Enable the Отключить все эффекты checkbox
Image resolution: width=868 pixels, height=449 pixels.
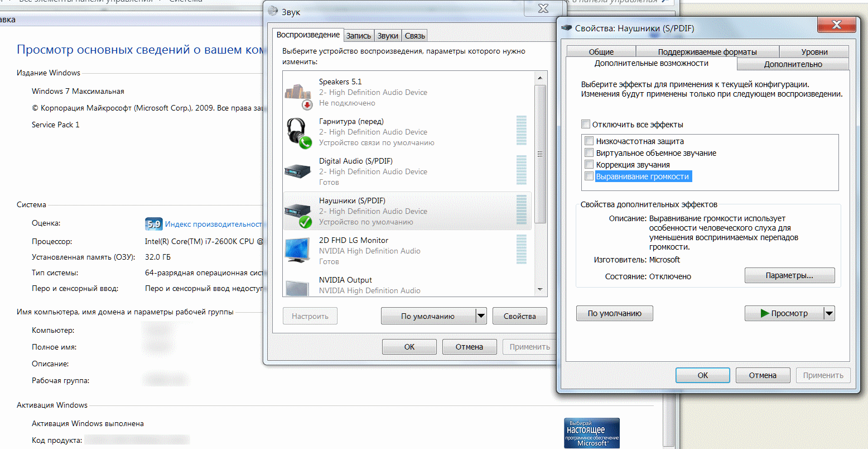click(x=585, y=125)
